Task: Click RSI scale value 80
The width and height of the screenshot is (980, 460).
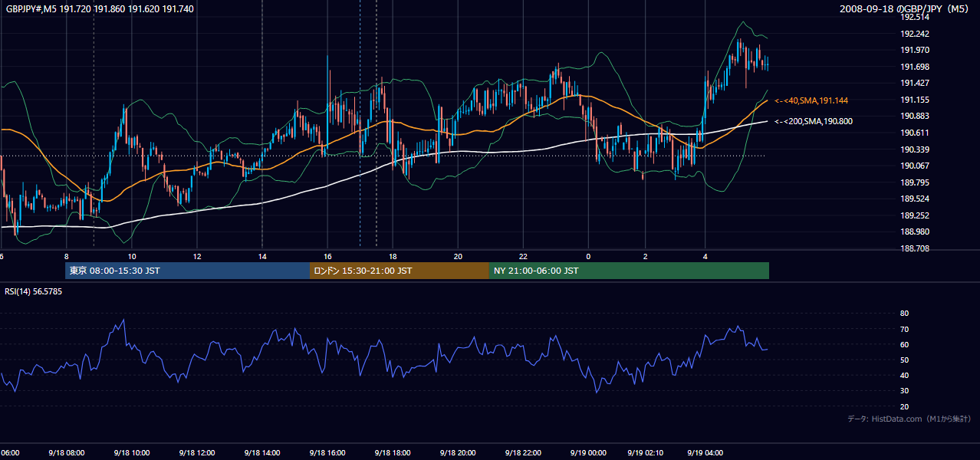Action: coord(904,314)
